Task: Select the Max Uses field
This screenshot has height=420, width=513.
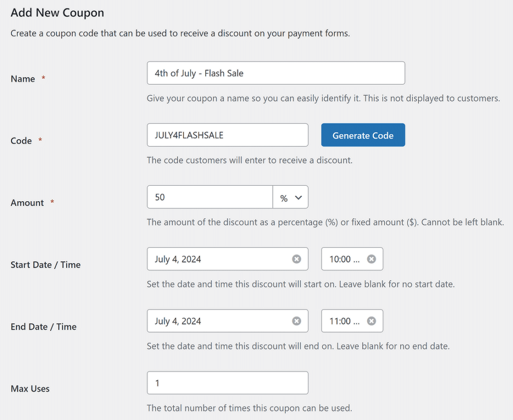Action: click(227, 382)
